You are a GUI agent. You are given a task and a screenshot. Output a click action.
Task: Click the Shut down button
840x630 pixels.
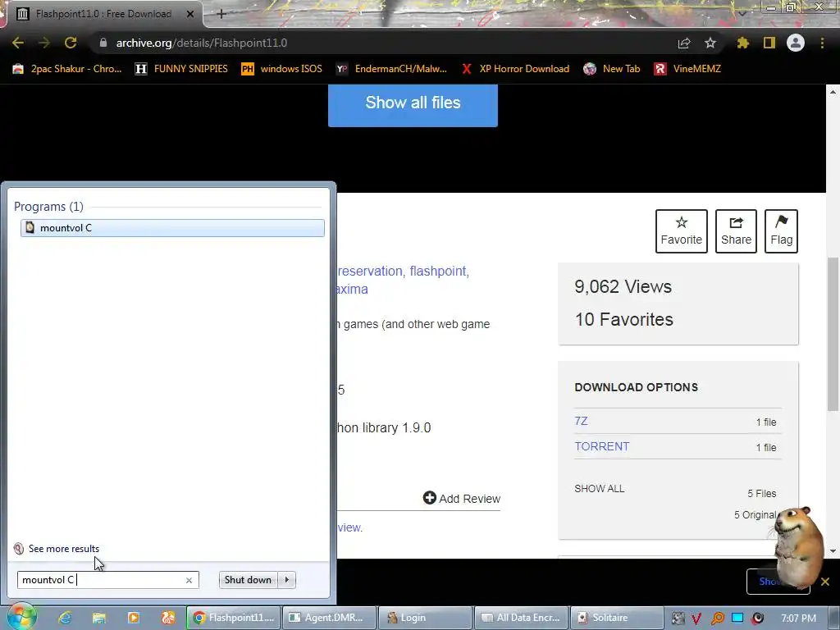[x=248, y=580]
